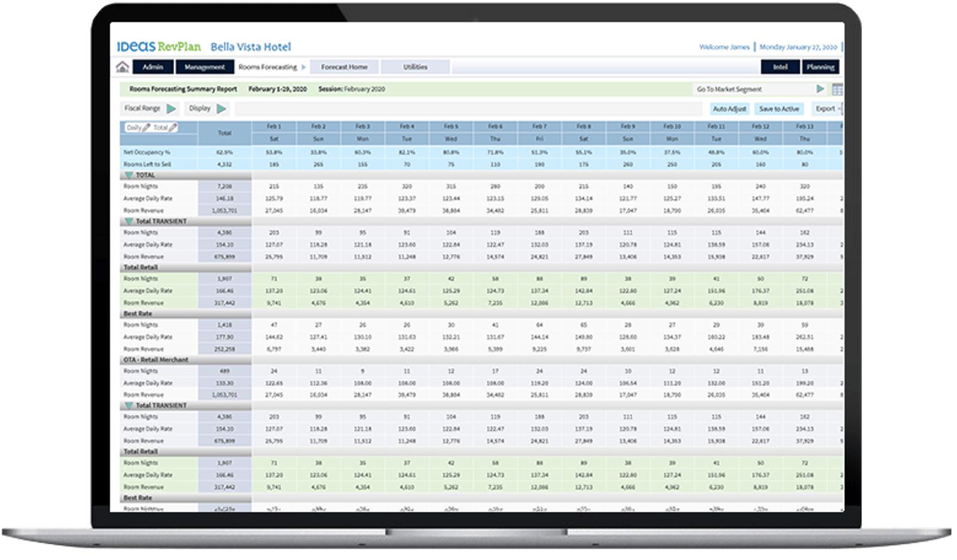The width and height of the screenshot is (957, 560).
Task: Switch to Forecast Home tab
Action: (344, 67)
